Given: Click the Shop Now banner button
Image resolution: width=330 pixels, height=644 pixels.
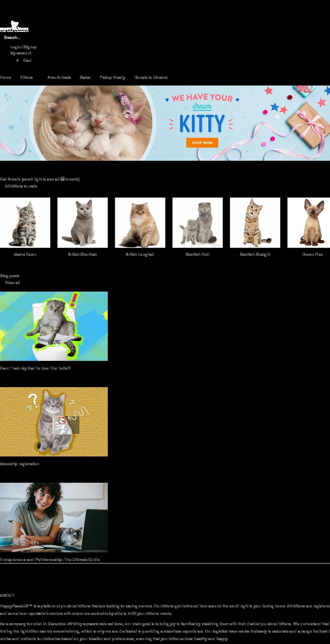Looking at the screenshot, I should [x=202, y=143].
